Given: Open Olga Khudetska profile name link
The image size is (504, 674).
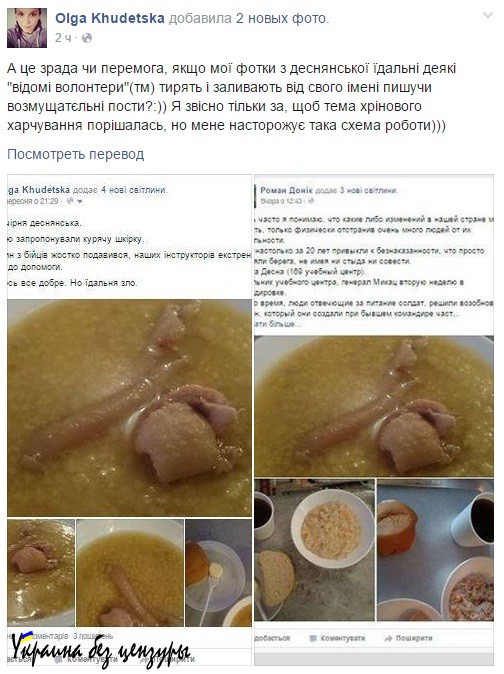Looking at the screenshot, I should [110, 18].
